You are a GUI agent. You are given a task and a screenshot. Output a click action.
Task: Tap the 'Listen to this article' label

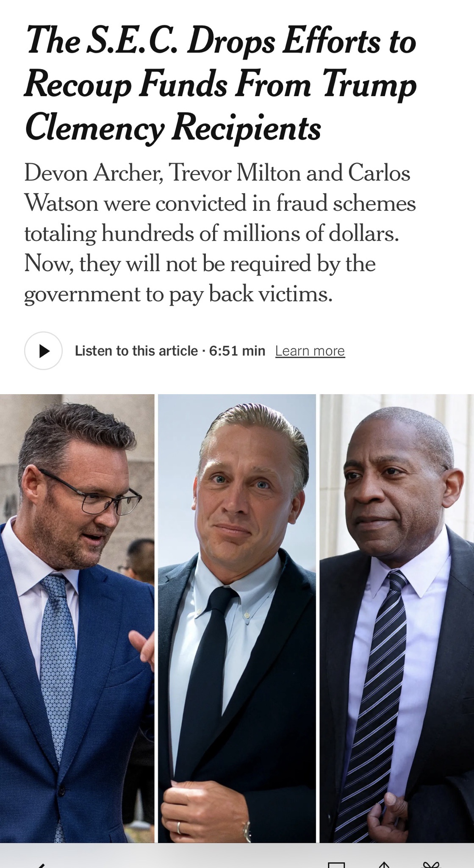click(136, 351)
